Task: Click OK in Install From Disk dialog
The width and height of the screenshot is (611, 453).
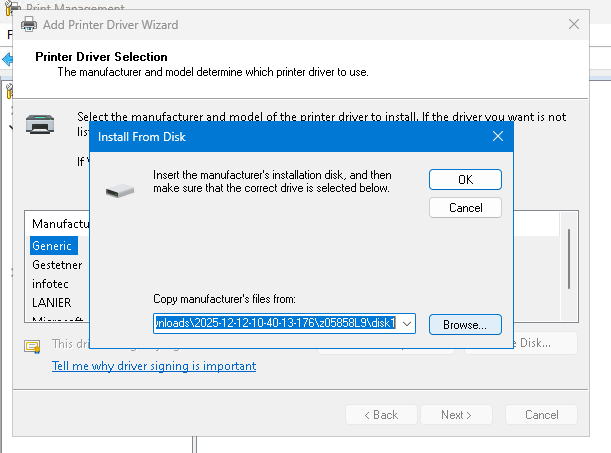Action: point(465,180)
